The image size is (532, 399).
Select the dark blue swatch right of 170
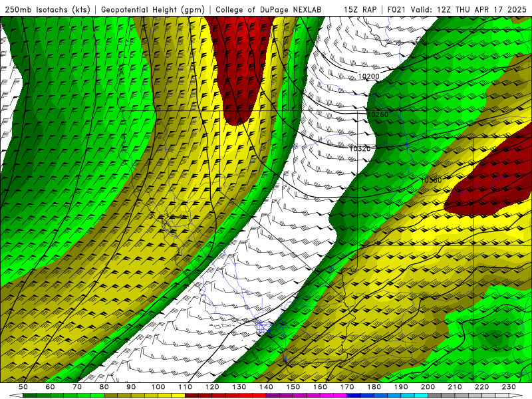[x=354, y=396]
